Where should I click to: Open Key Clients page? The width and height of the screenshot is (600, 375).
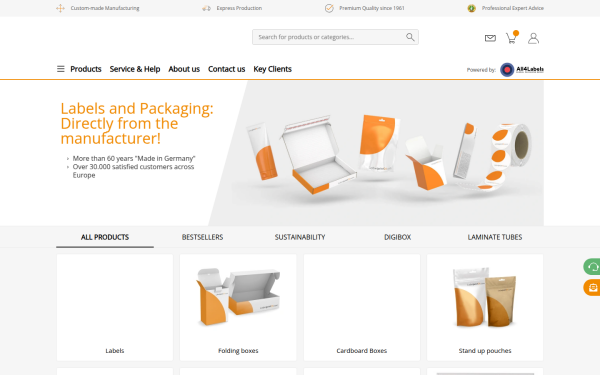tap(272, 69)
